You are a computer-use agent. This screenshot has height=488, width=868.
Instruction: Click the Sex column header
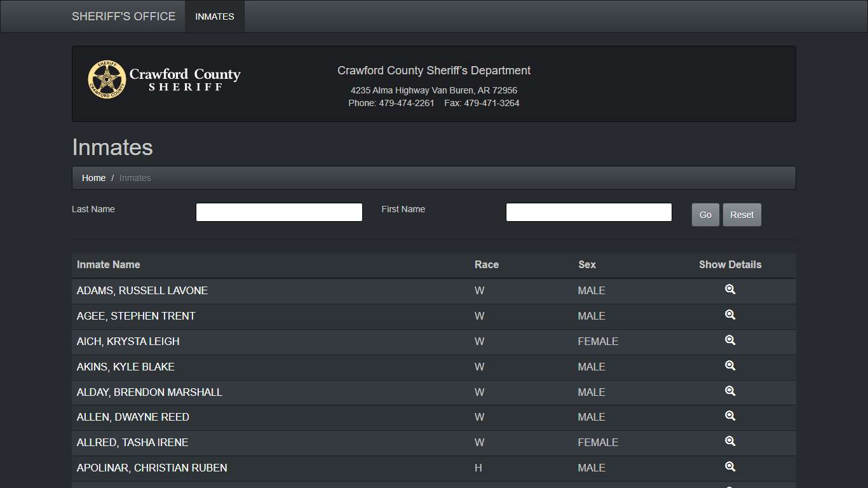coord(587,265)
